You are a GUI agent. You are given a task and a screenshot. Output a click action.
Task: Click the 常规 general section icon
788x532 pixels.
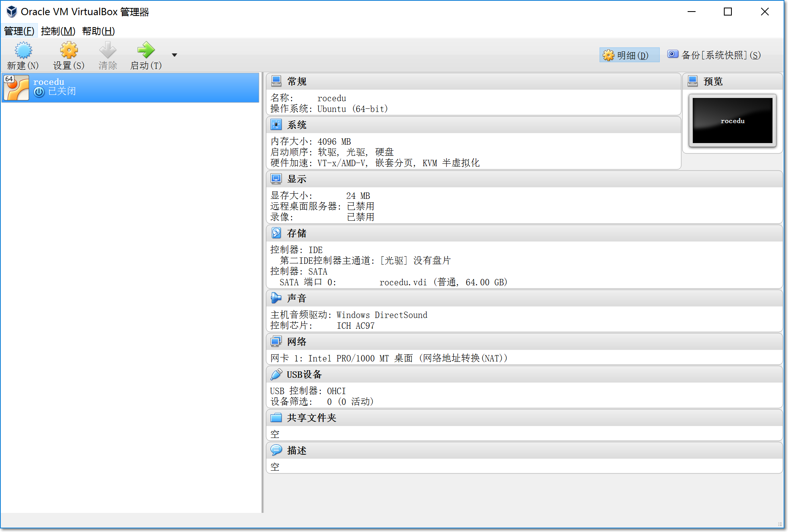tap(276, 81)
